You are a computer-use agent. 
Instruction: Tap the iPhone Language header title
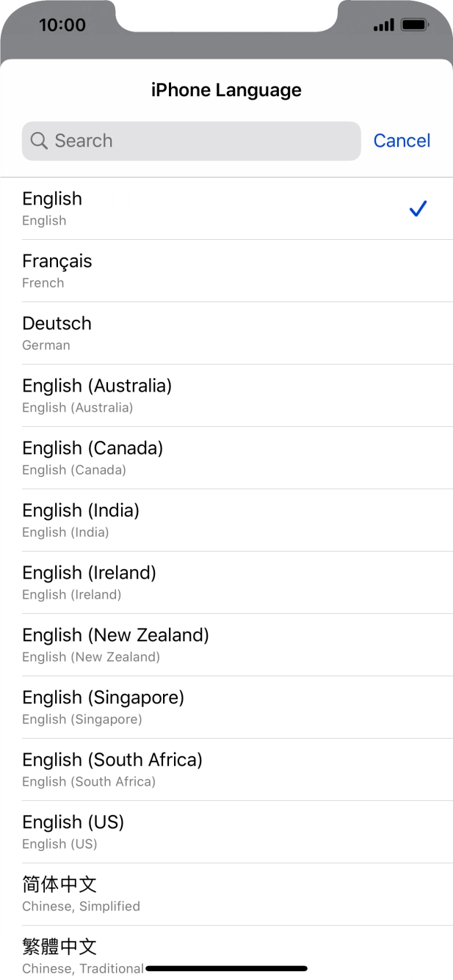point(226,89)
